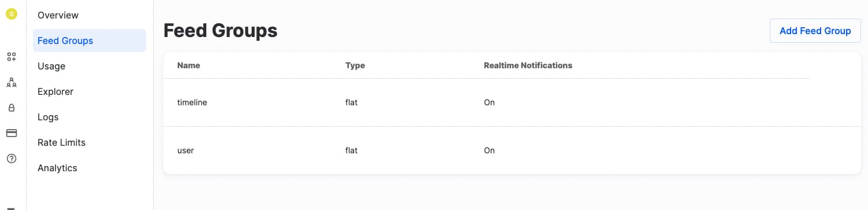
Task: Open the lock security icon
Action: coord(11,108)
